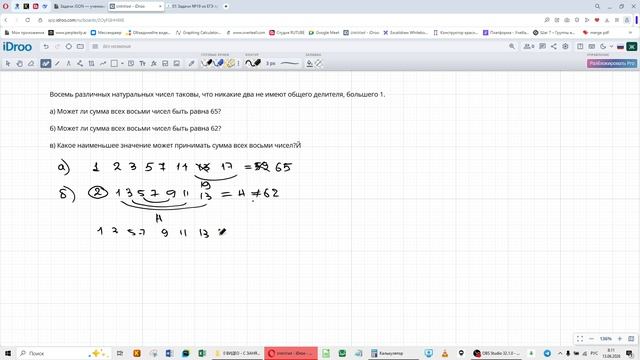This screenshot has width=640, height=360.
Task: Click the 136% zoom level
Action: click(x=606, y=339)
